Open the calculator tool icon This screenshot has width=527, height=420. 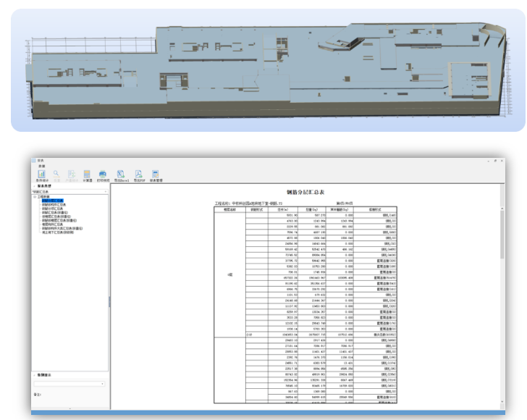[x=87, y=174]
